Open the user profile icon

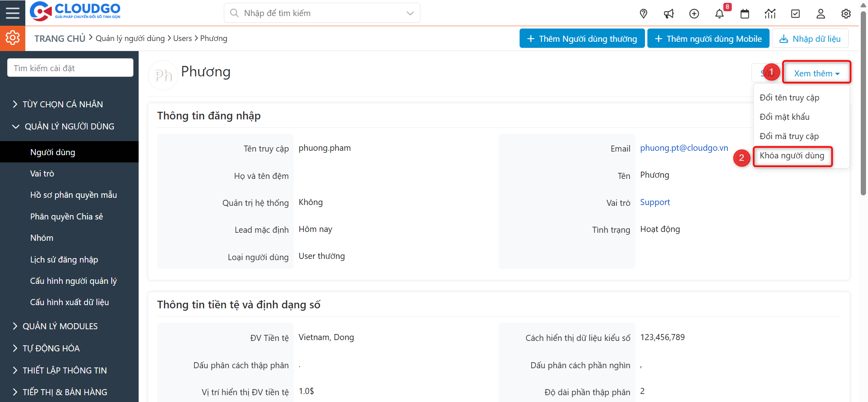[821, 14]
